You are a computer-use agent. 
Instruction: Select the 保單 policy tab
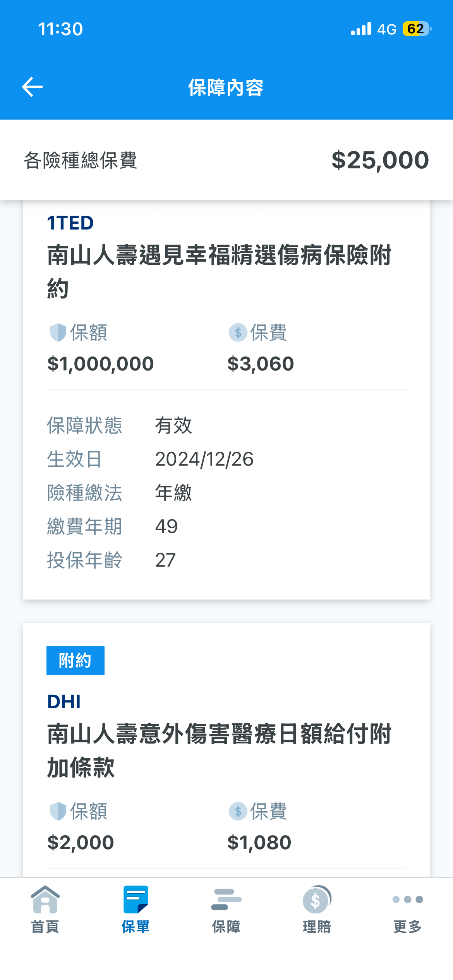click(136, 909)
